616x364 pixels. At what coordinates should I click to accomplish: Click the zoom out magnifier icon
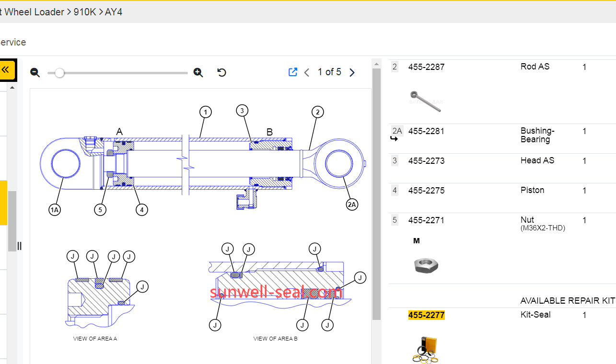tap(35, 72)
